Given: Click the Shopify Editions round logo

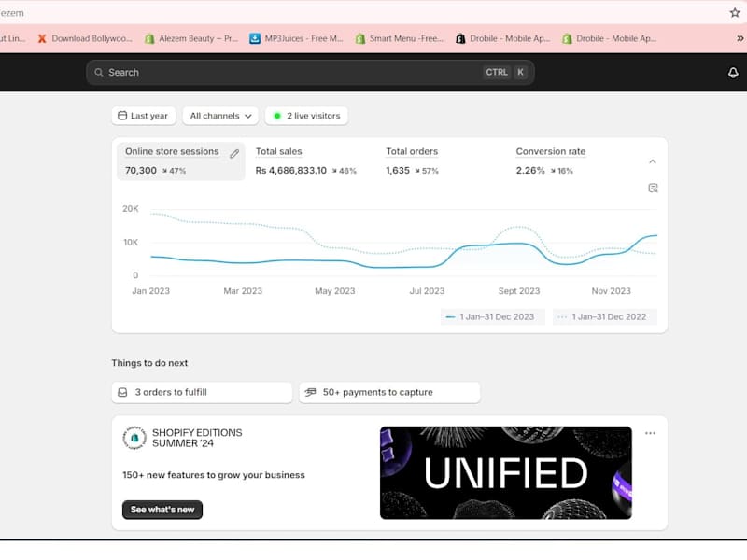Looking at the screenshot, I should pos(134,438).
